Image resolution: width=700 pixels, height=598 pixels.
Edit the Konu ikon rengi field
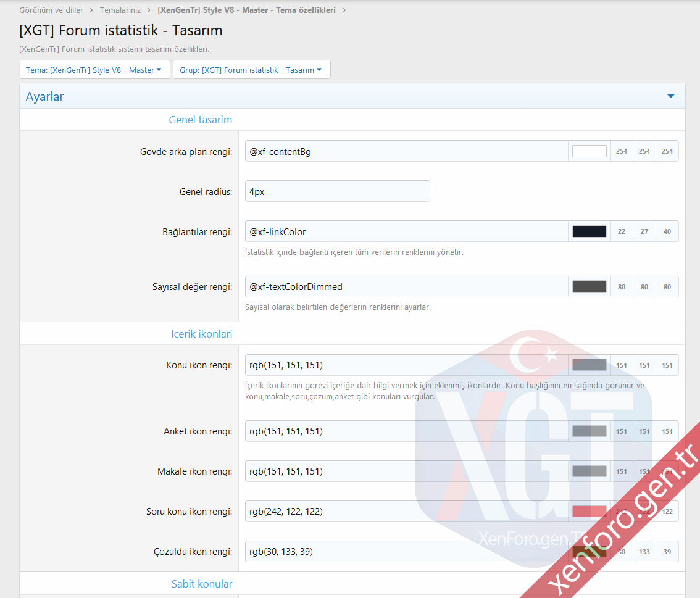click(x=406, y=365)
